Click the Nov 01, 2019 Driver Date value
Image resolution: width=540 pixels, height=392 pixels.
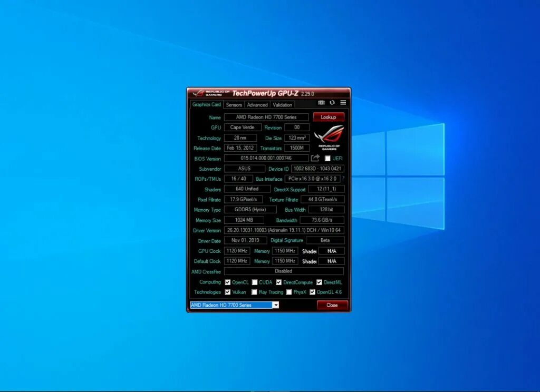pyautogui.click(x=246, y=240)
